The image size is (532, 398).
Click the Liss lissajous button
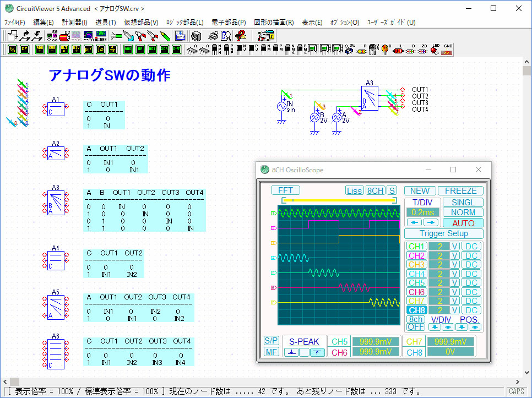click(355, 190)
